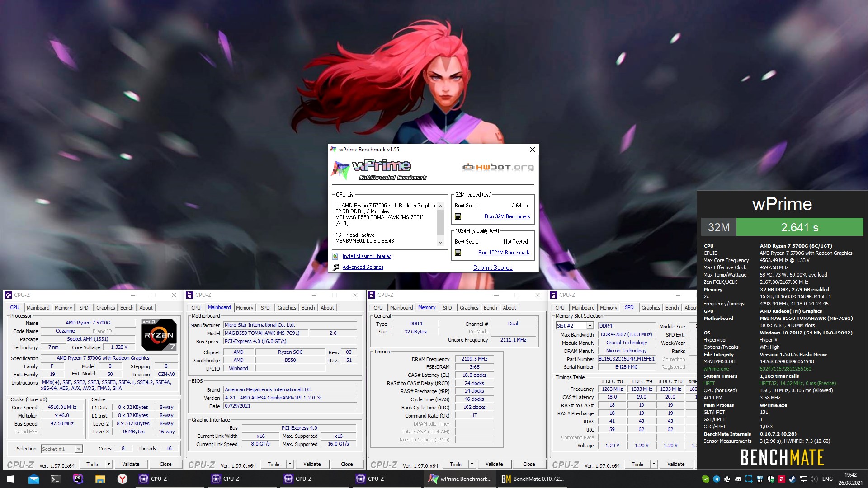
Task: Open Tools dropdown arrow in CPU tab window
Action: click(108, 464)
